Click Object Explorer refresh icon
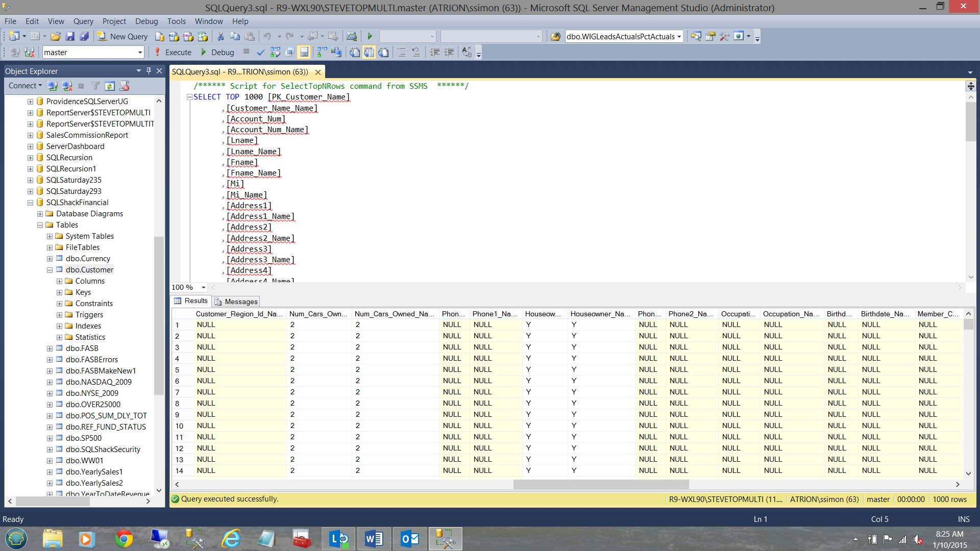The image size is (980, 551). 110,86
